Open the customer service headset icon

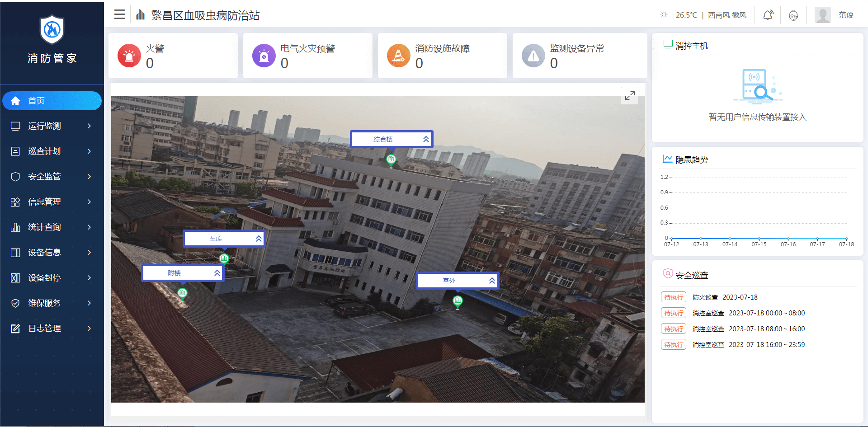point(793,15)
